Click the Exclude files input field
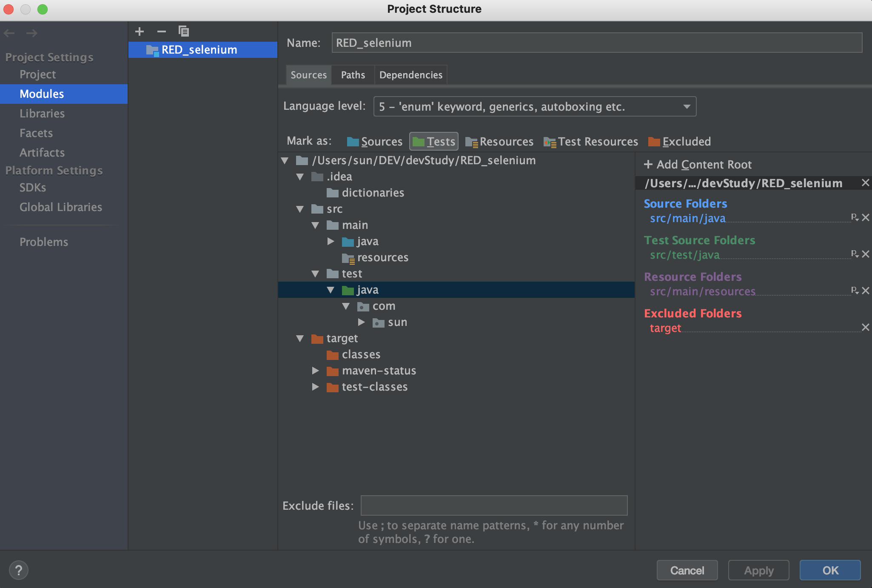The height and width of the screenshot is (588, 872). [x=494, y=505]
